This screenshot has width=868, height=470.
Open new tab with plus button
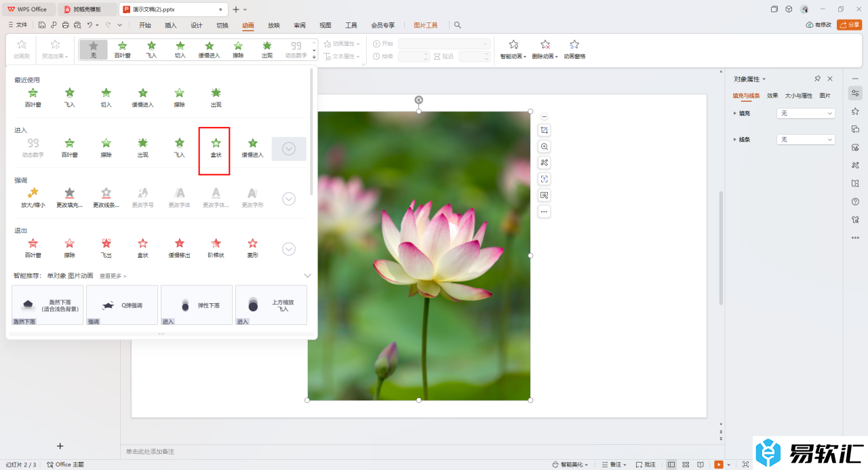coord(235,9)
